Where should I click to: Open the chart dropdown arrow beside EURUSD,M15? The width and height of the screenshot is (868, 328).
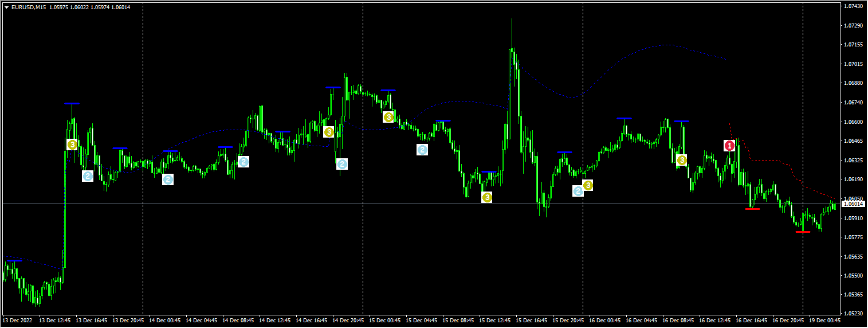6,7
